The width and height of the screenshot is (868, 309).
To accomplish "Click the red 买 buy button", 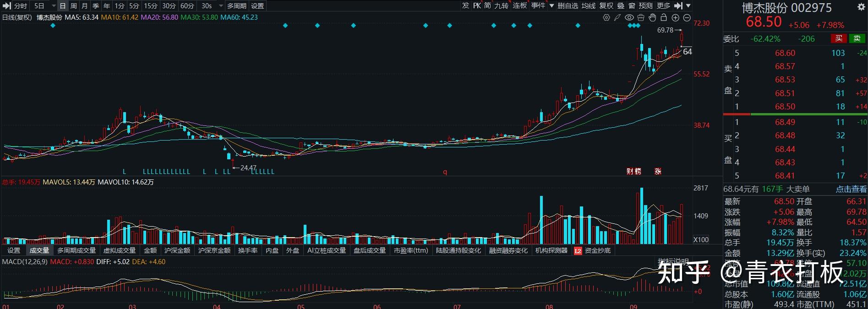I will 839,39.
